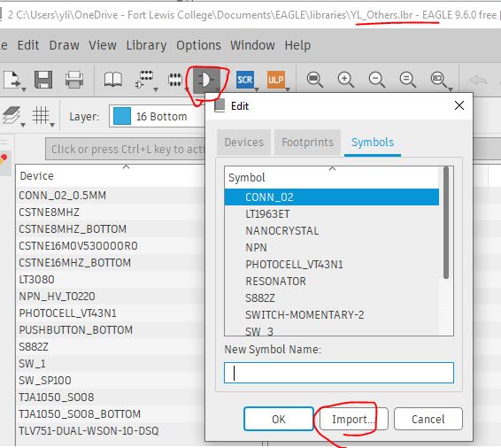
Task: Print using the printer icon
Action: click(74, 80)
